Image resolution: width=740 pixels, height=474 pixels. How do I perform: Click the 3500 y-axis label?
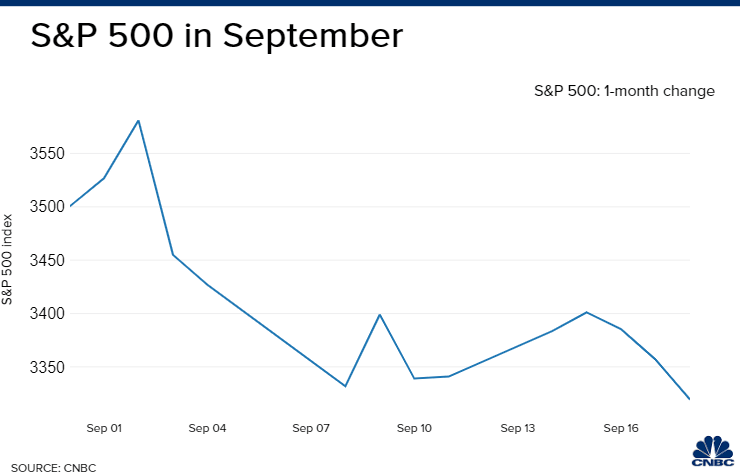pos(43,207)
